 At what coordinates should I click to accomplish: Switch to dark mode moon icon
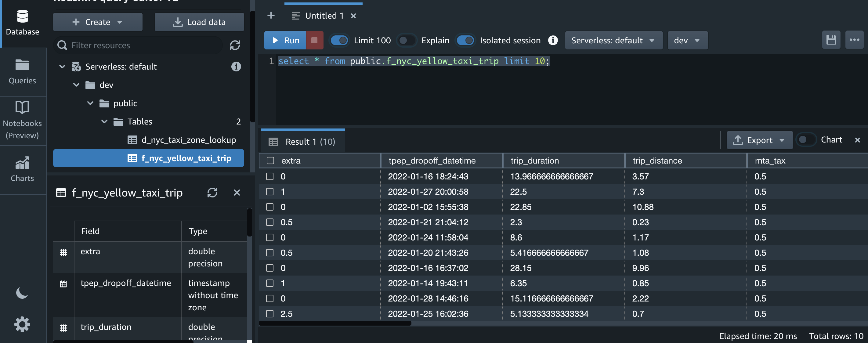(x=22, y=292)
